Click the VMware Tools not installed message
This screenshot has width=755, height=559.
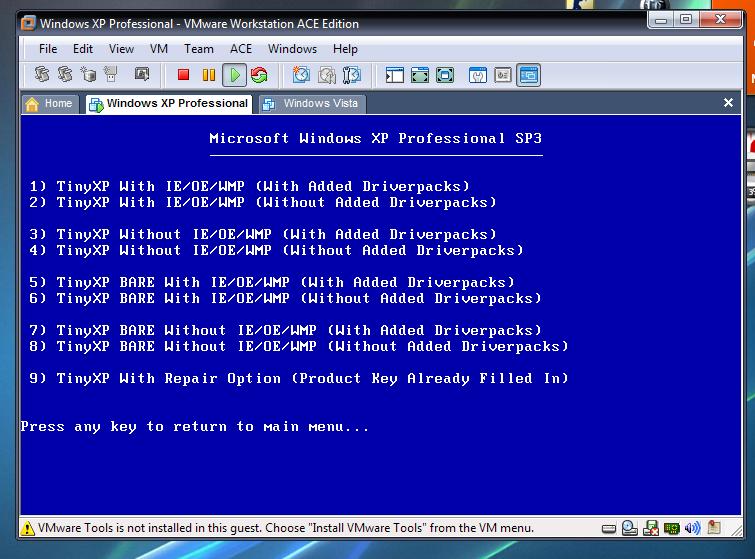point(286,528)
